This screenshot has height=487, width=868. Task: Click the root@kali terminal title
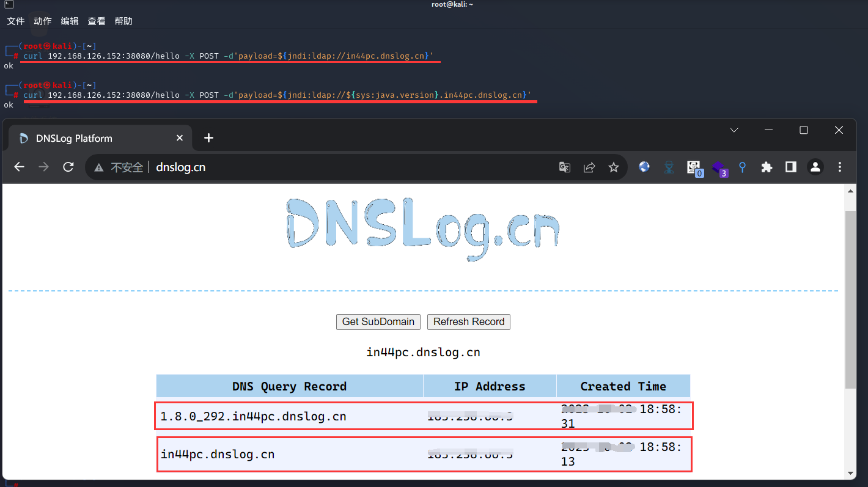click(x=452, y=4)
